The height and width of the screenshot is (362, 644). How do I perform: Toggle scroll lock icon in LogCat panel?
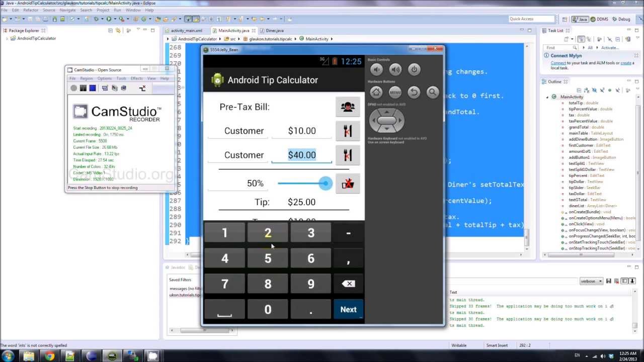pyautogui.click(x=632, y=281)
